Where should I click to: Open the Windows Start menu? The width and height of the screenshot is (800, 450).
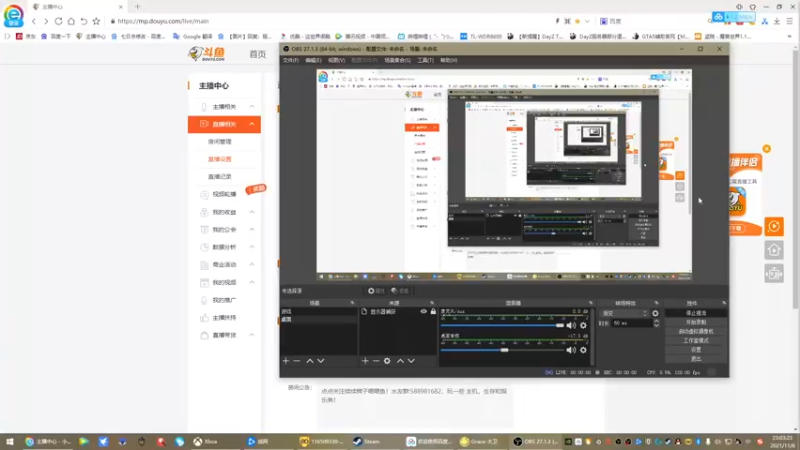(x=9, y=441)
